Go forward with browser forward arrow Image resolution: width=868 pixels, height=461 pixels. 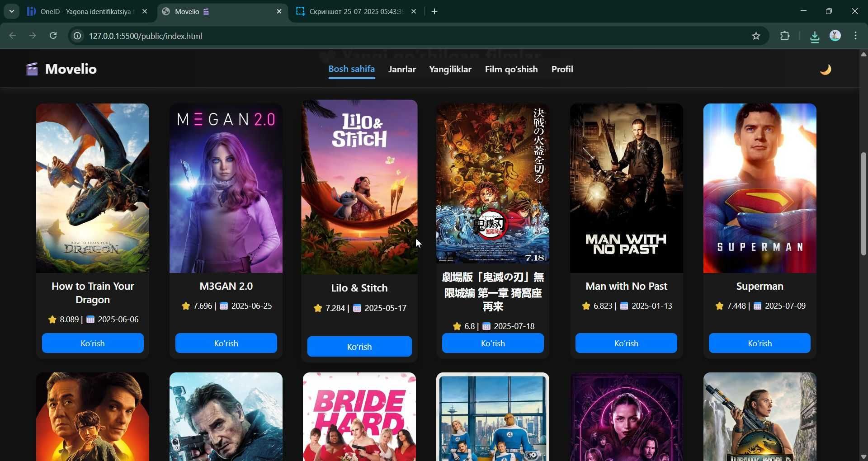point(33,36)
